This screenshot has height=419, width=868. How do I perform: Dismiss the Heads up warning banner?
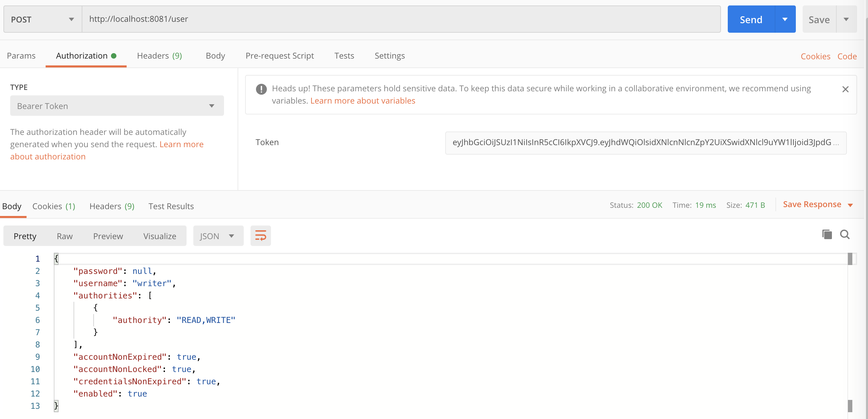pos(845,89)
